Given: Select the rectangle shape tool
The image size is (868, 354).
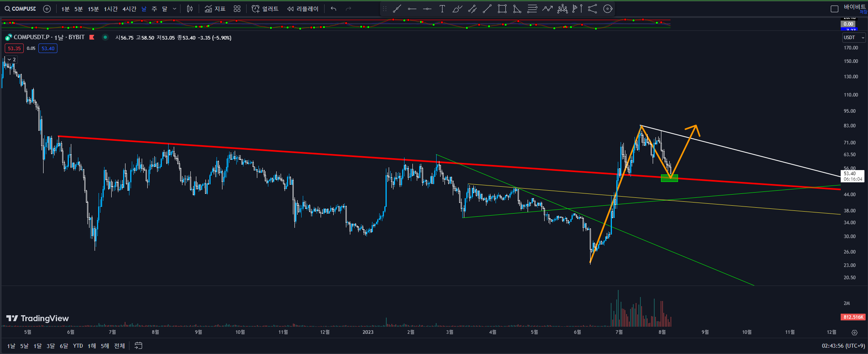Looking at the screenshot, I should click(x=502, y=9).
